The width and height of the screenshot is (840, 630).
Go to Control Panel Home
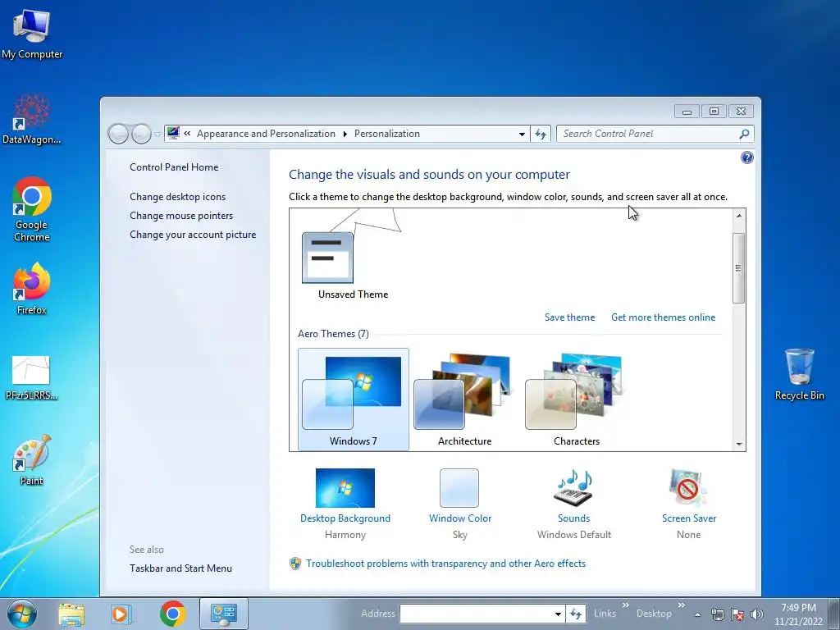174,167
